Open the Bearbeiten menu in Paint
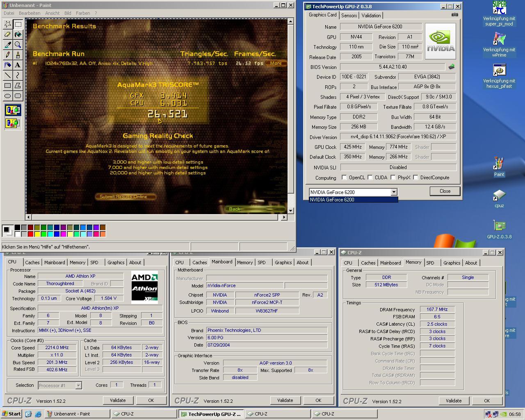The height and width of the screenshot is (420, 525). (30, 13)
